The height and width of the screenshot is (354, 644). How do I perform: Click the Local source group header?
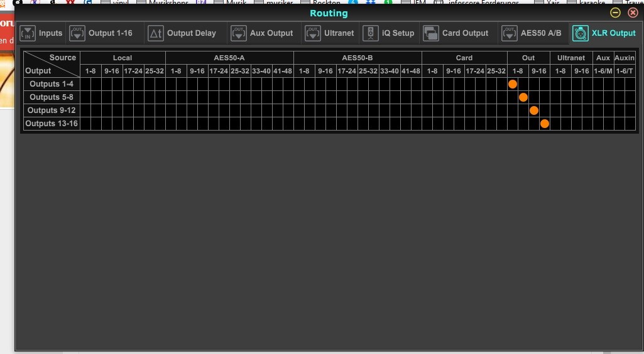tap(123, 58)
